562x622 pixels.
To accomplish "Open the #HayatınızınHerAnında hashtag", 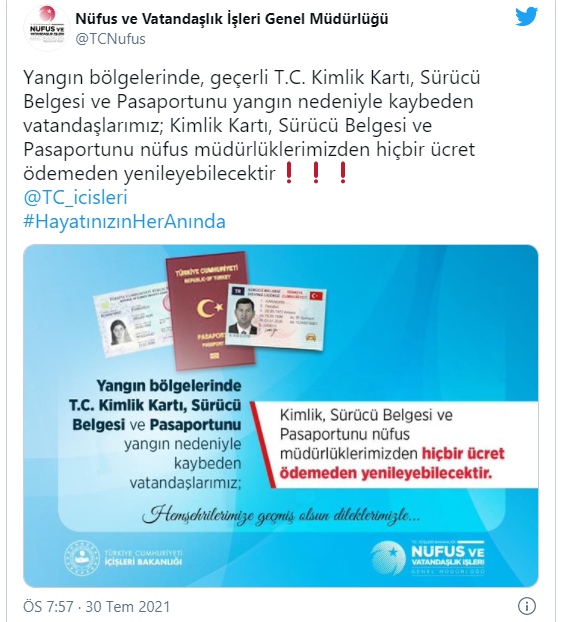I will pos(124,221).
